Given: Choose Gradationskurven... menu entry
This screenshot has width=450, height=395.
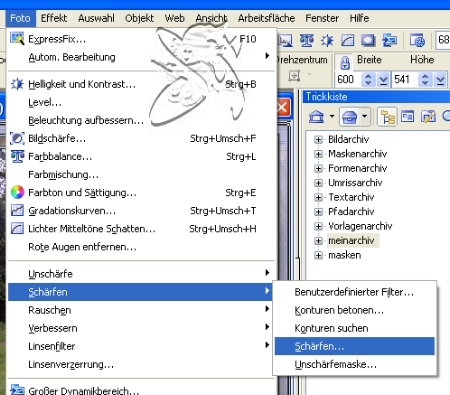Looking at the screenshot, I should point(141,211).
